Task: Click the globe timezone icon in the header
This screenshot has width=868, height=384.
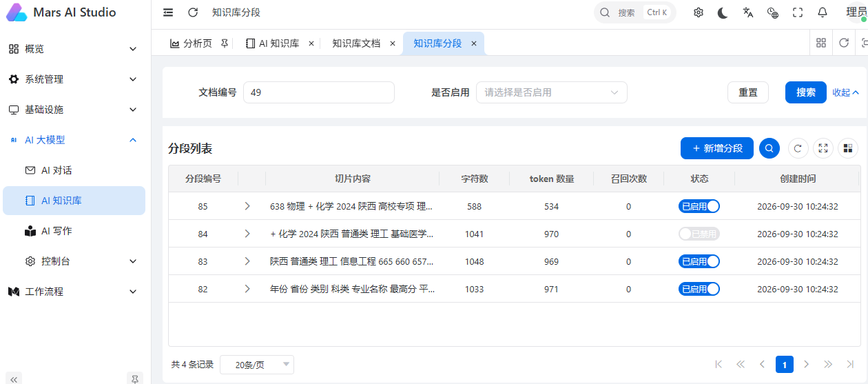Action: [773, 12]
